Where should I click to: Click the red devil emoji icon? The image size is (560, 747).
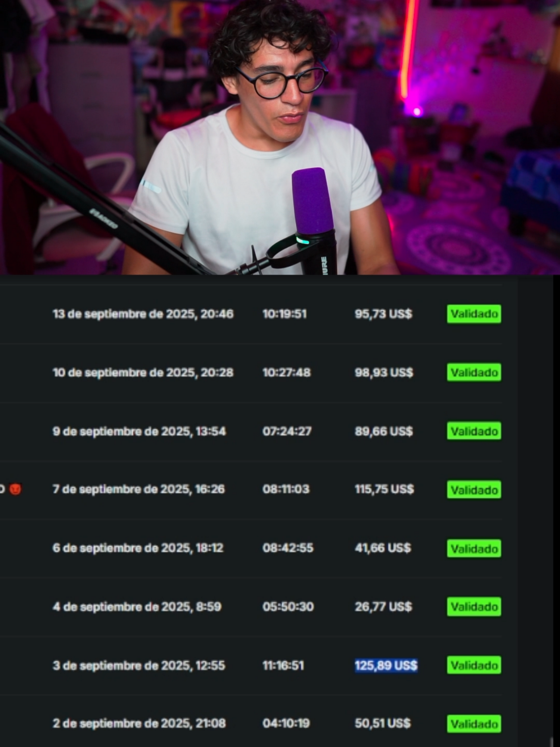click(x=15, y=489)
